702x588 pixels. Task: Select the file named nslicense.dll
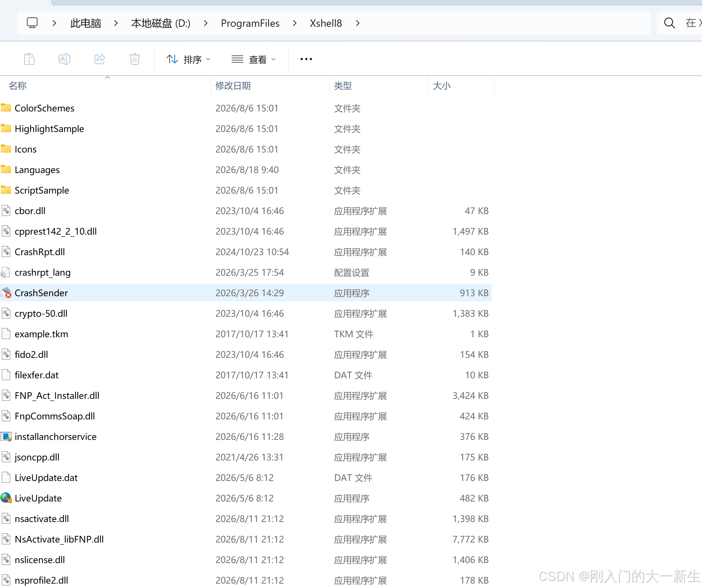point(40,560)
